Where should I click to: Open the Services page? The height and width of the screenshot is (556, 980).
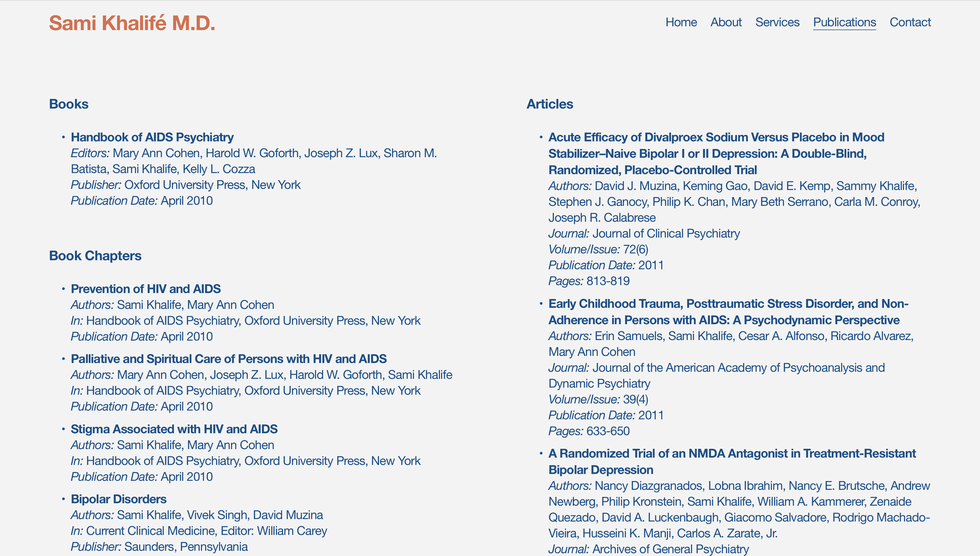[x=777, y=22]
